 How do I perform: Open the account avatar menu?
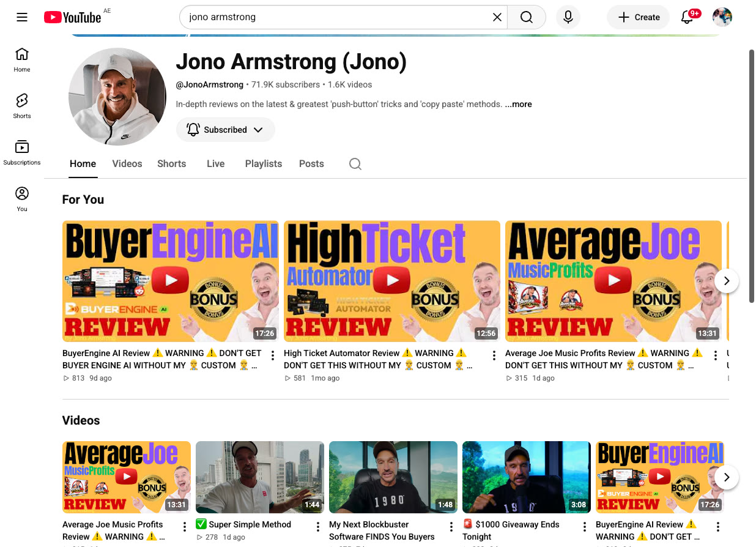(722, 17)
